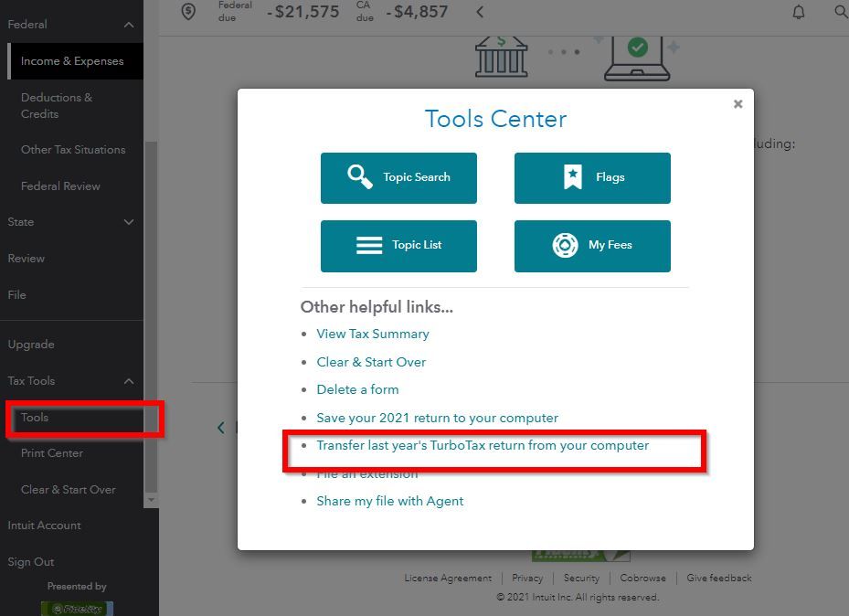The width and height of the screenshot is (849, 616).
Task: Close the Tools Center dialog
Action: pos(738,104)
